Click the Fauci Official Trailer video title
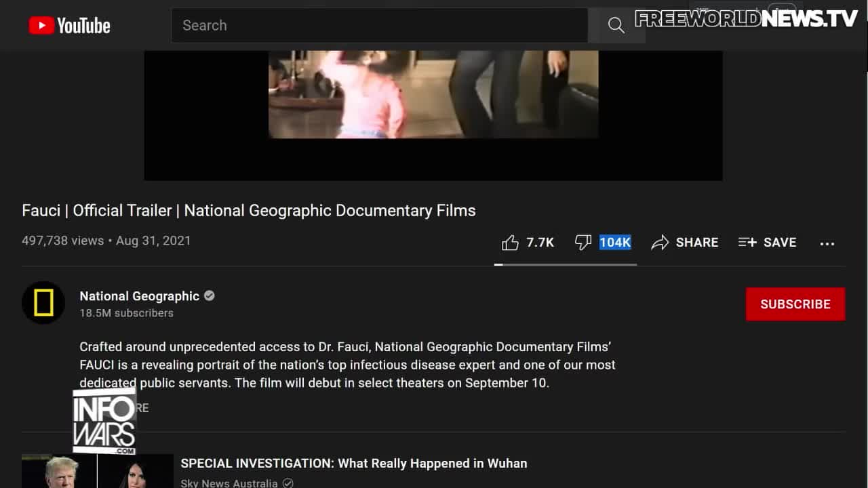 point(249,211)
